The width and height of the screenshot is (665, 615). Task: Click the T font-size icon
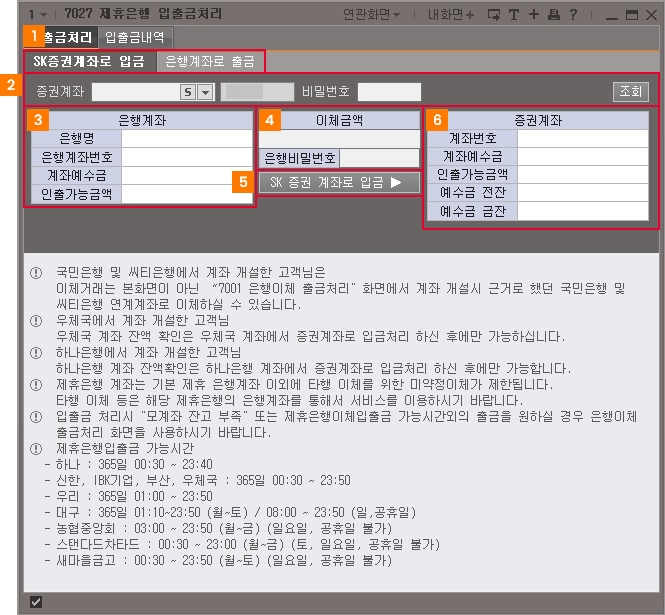[514, 15]
